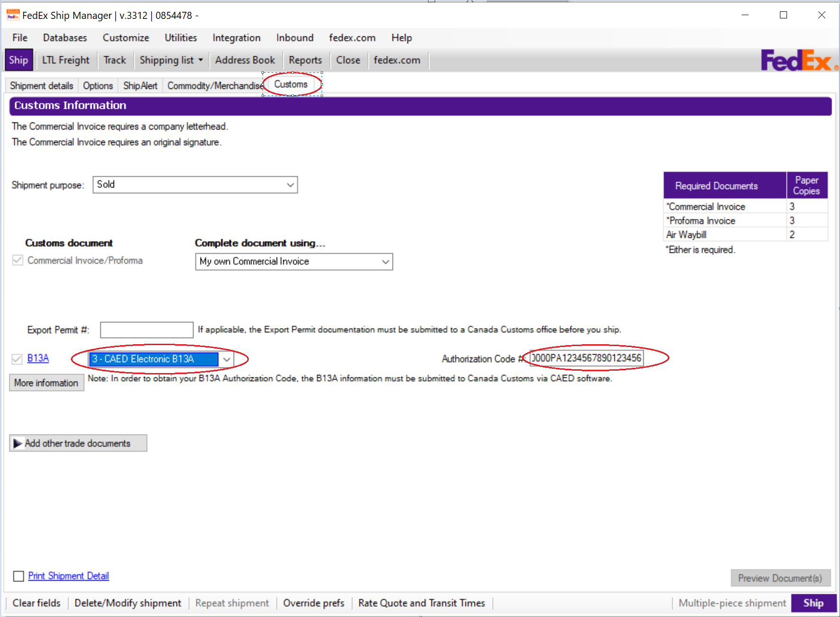Click the Paper Copies column header
Image resolution: width=840 pixels, height=617 pixels.
(x=807, y=186)
